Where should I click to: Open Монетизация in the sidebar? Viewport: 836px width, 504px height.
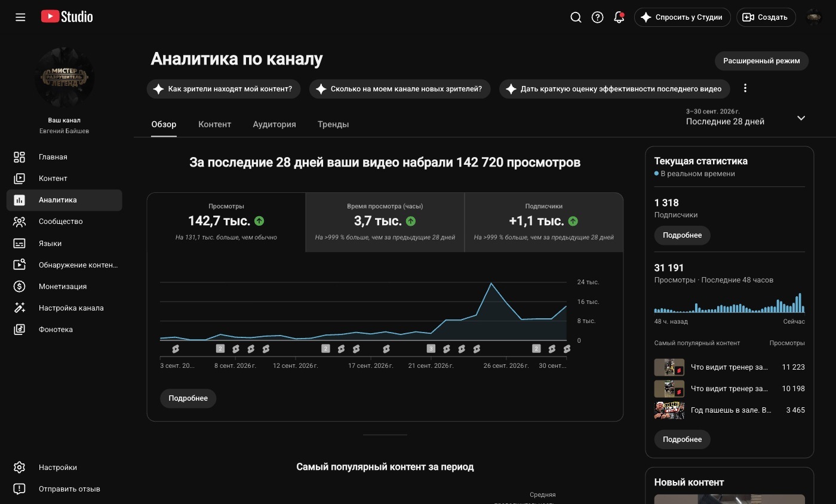point(64,287)
